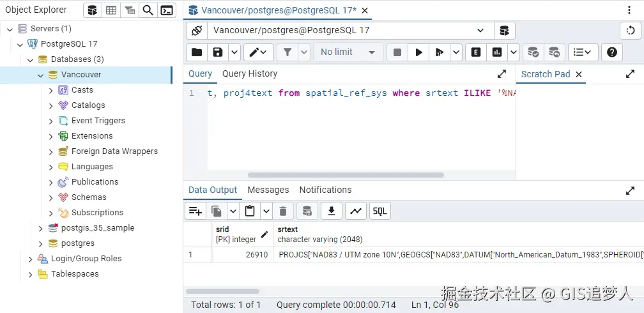Screen dimensions: 644x313
Task: Click the new query tool database icon
Action: click(x=504, y=31)
